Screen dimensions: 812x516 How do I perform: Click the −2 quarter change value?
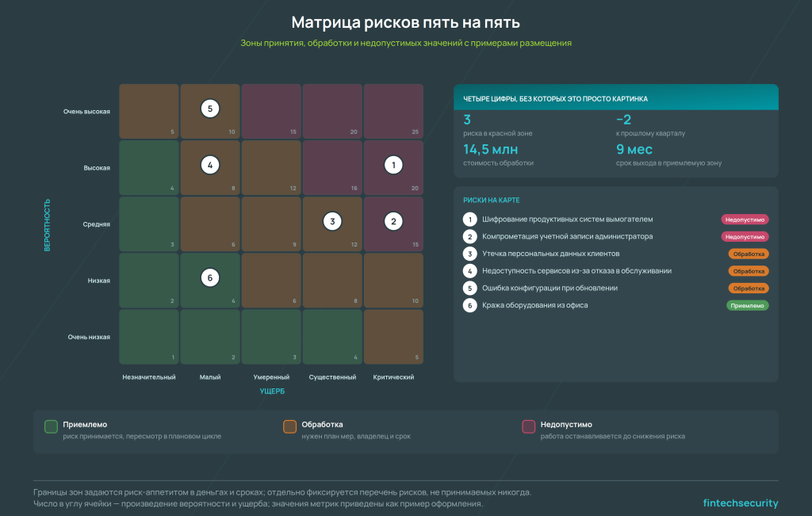623,120
